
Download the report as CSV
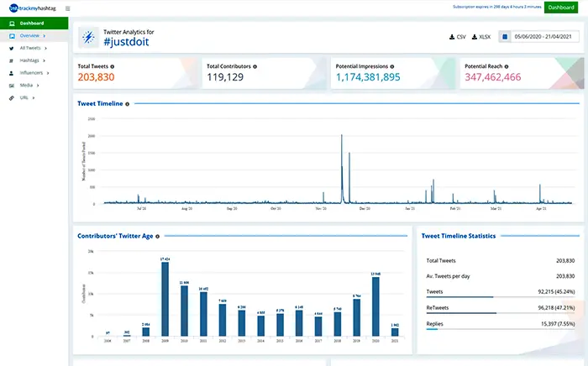458,37
